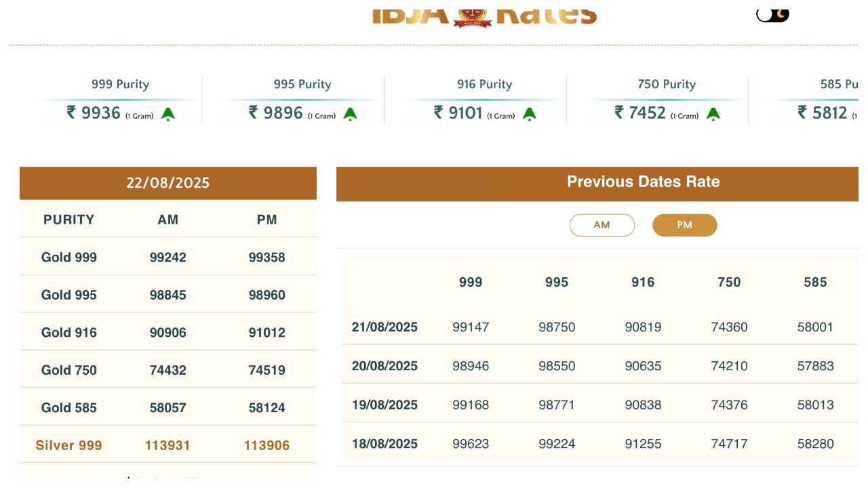Screen dimensions: 868x488
Task: Click the Gold 585 row label
Action: [69, 407]
